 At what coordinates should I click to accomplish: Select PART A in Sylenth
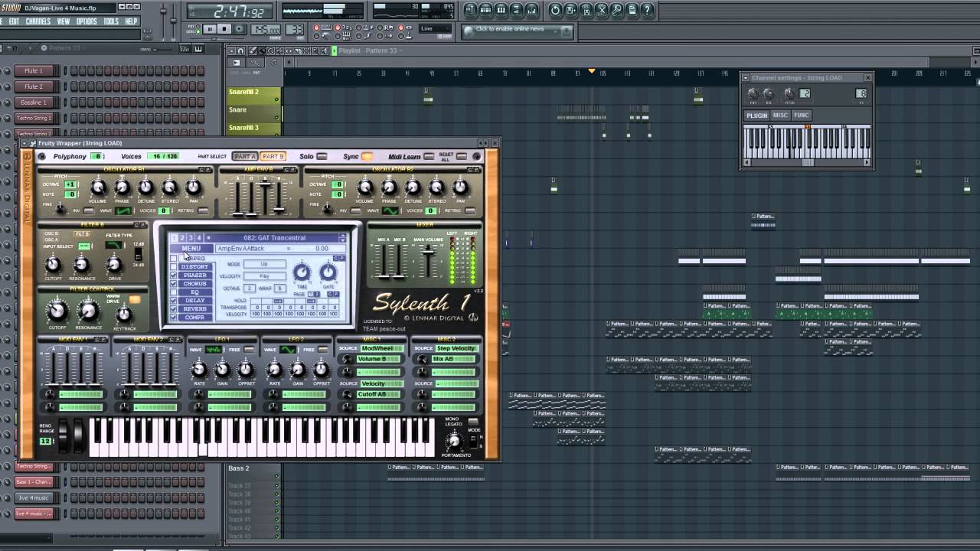click(x=244, y=156)
